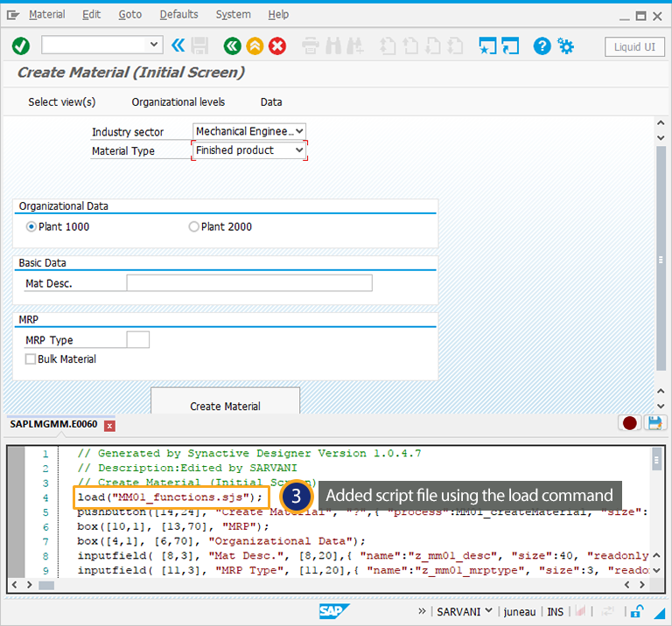Image resolution: width=672 pixels, height=626 pixels.
Task: Open the Help menu
Action: 278,15
